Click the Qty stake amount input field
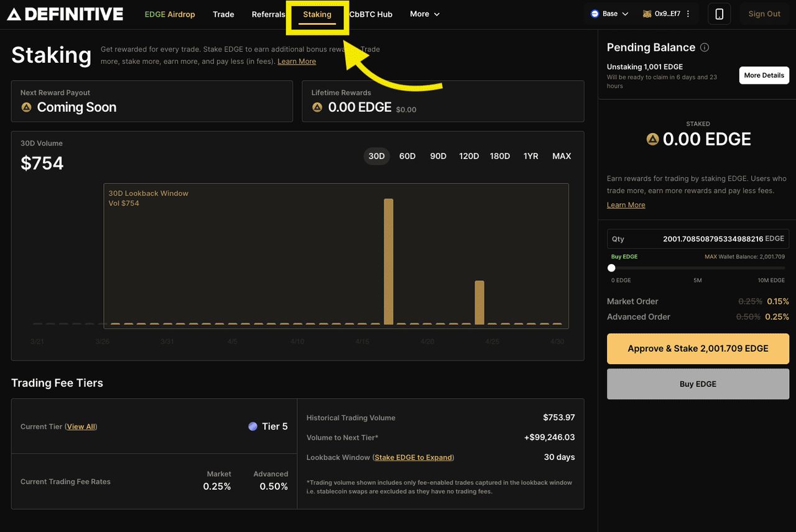Screen dimensions: 796x532 tap(696, 239)
